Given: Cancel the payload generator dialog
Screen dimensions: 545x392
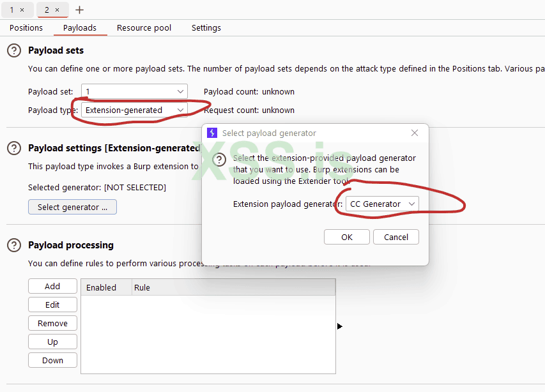Looking at the screenshot, I should [x=396, y=237].
